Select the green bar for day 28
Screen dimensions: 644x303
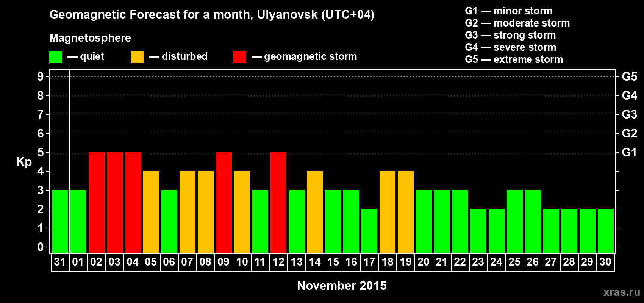point(569,231)
